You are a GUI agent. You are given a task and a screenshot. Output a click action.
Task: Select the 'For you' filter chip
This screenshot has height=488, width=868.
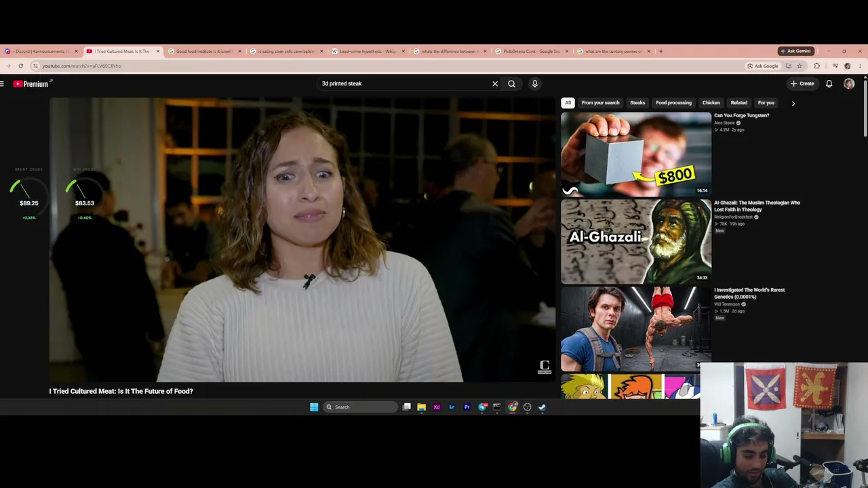pyautogui.click(x=766, y=103)
